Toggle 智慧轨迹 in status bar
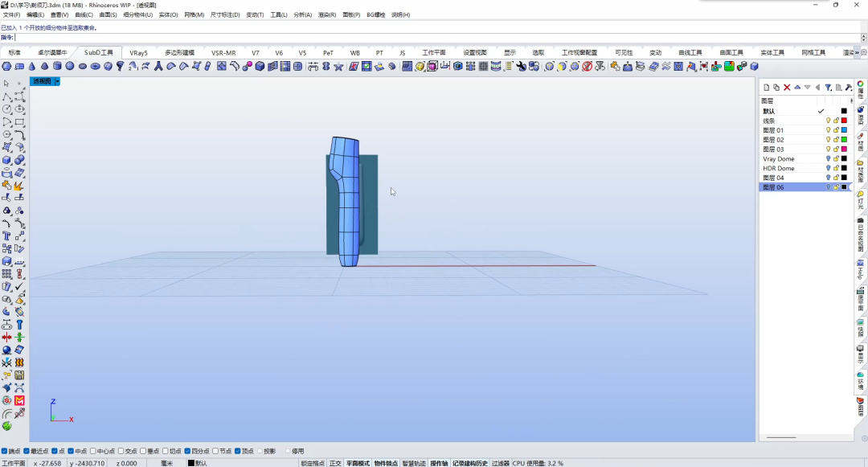This screenshot has height=467, width=868. pyautogui.click(x=414, y=463)
